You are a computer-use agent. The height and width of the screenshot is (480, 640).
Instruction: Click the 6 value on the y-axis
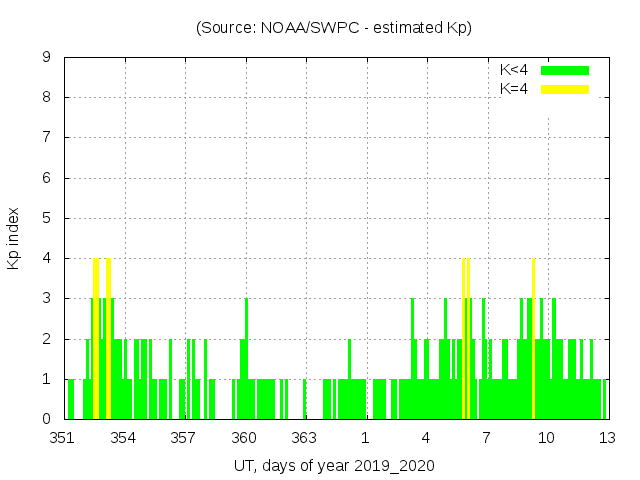click(47, 178)
